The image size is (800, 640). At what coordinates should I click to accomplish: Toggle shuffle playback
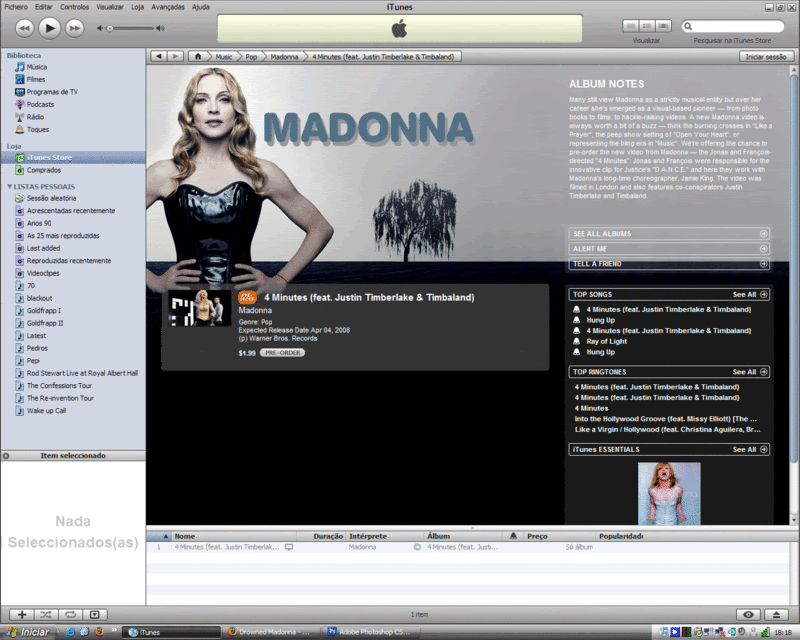(x=46, y=614)
